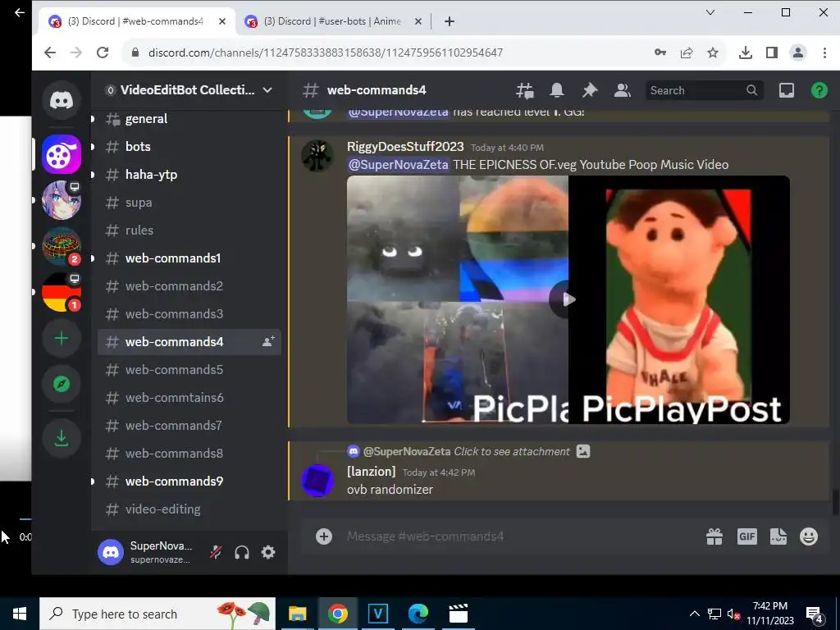
Task: Open user settings gear icon
Action: tap(268, 552)
